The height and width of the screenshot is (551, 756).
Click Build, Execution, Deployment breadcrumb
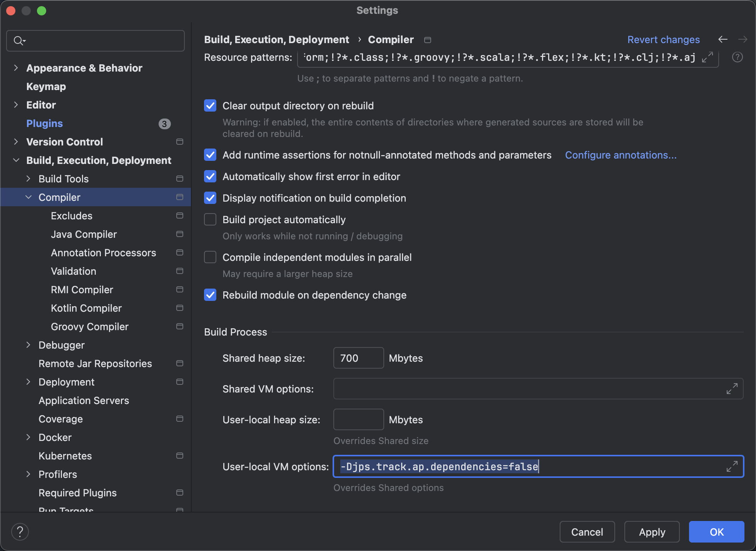(x=276, y=40)
